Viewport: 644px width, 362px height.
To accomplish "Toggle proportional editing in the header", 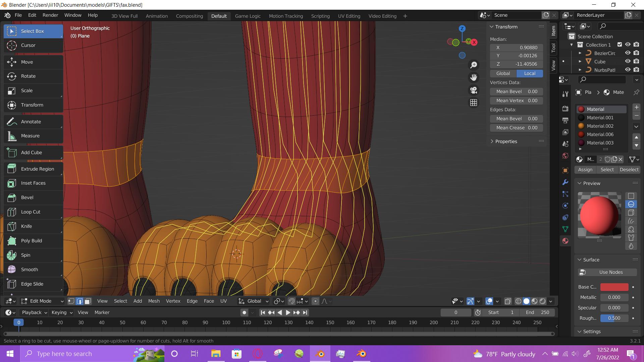I will 315,301.
